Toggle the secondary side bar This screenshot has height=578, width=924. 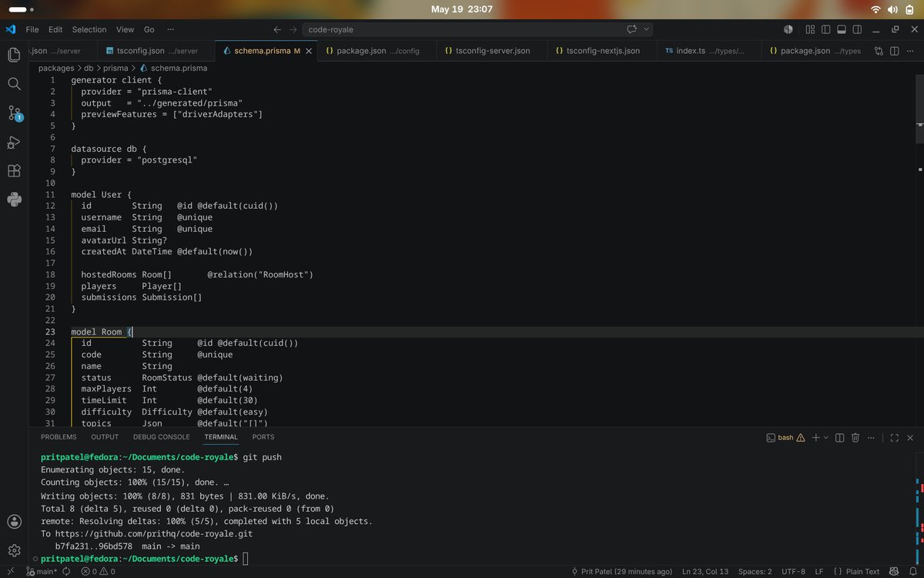click(x=856, y=29)
